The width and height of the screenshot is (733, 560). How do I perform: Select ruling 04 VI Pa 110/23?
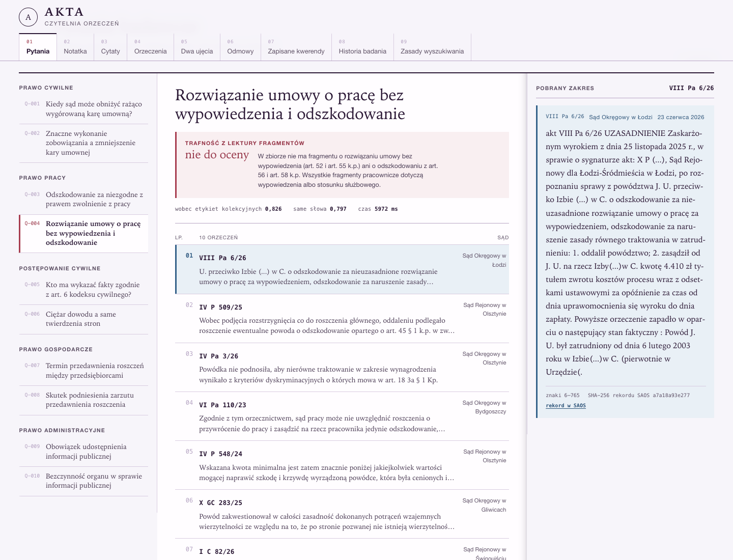342,416
